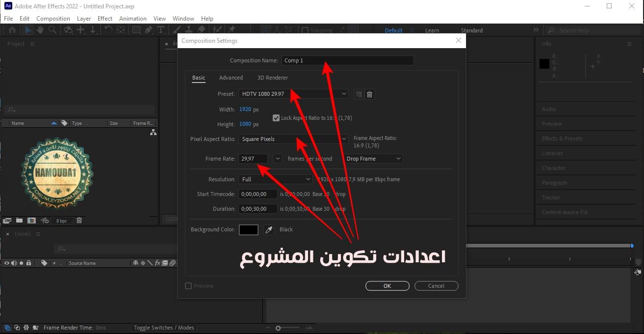Toggle the Layer Switches pane button
The image size is (644, 334).
coord(8,328)
